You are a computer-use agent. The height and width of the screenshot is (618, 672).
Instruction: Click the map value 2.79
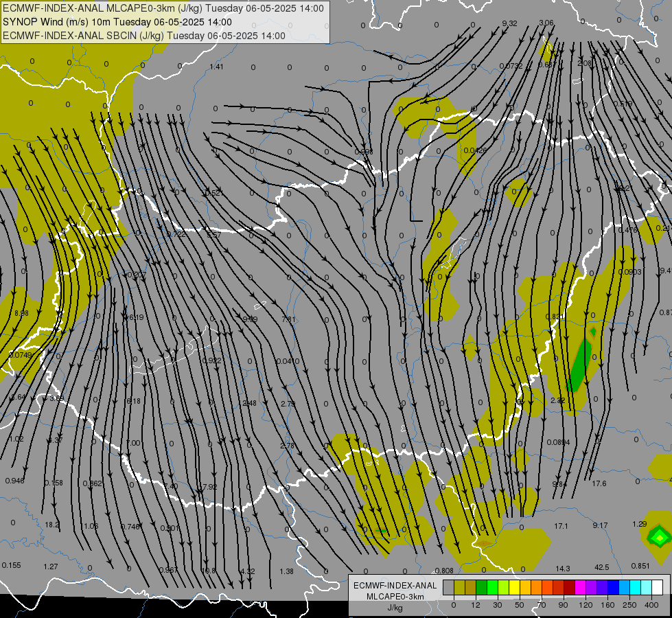pos(288,404)
